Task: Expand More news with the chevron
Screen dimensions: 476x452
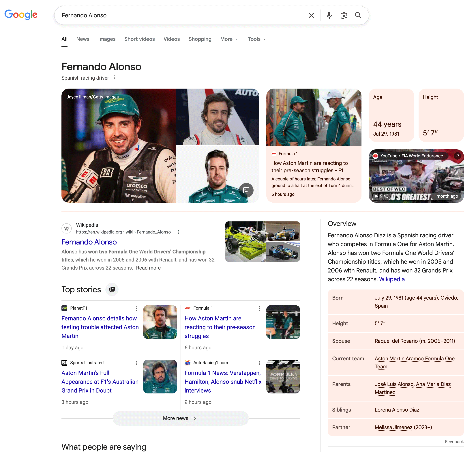Action: pos(195,418)
